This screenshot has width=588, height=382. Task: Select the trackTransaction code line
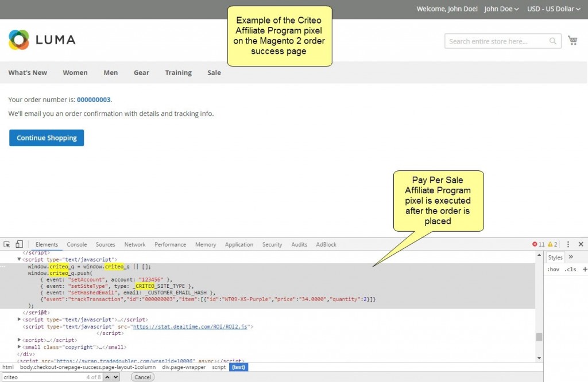pos(208,299)
